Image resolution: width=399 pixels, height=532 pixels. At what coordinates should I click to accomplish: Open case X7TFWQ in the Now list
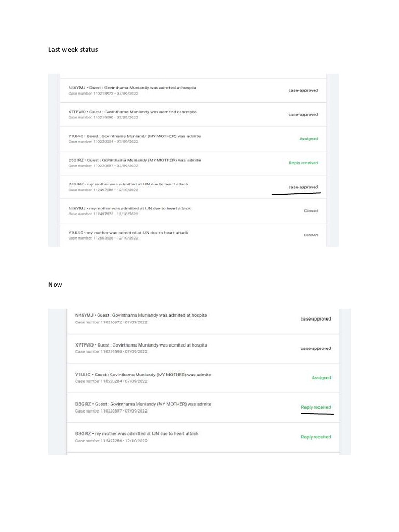click(x=141, y=345)
